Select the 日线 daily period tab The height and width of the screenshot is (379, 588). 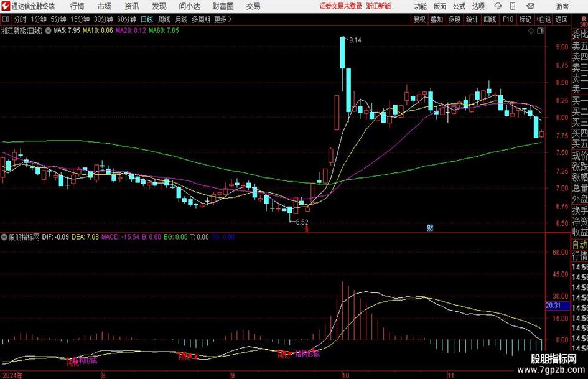pyautogui.click(x=147, y=19)
